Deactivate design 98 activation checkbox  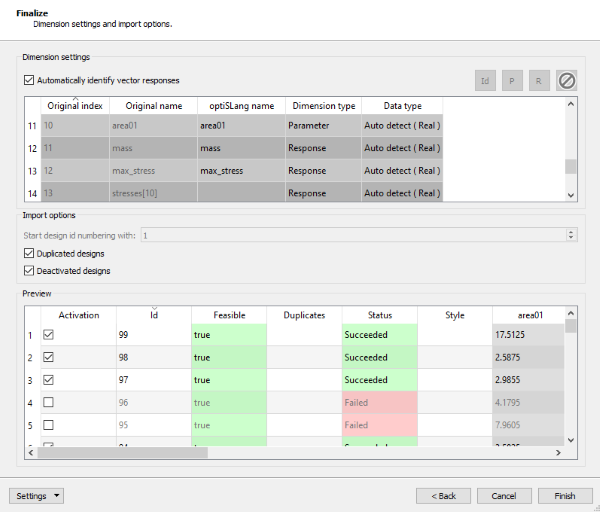point(48,357)
